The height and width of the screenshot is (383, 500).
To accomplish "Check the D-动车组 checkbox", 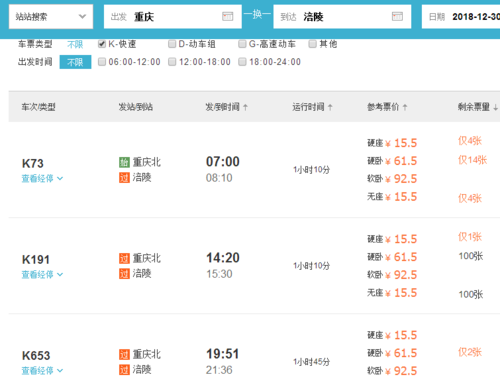I will [x=172, y=44].
